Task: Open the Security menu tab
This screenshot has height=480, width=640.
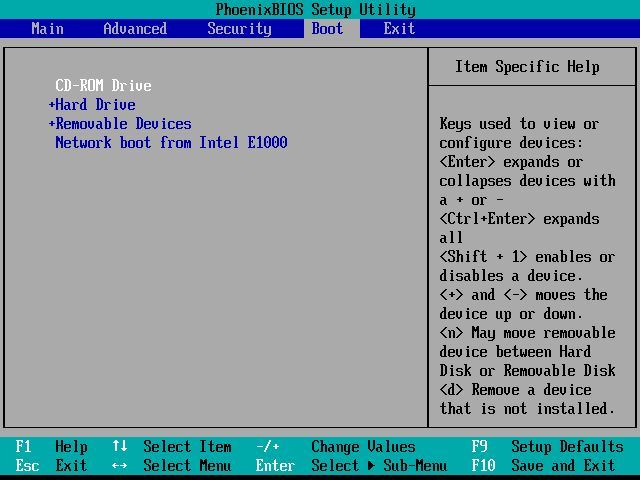Action: (239, 29)
